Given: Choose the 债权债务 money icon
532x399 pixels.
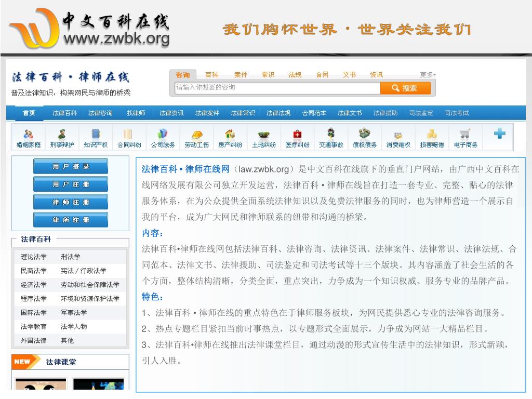Looking at the screenshot, I should pyautogui.click(x=364, y=133).
